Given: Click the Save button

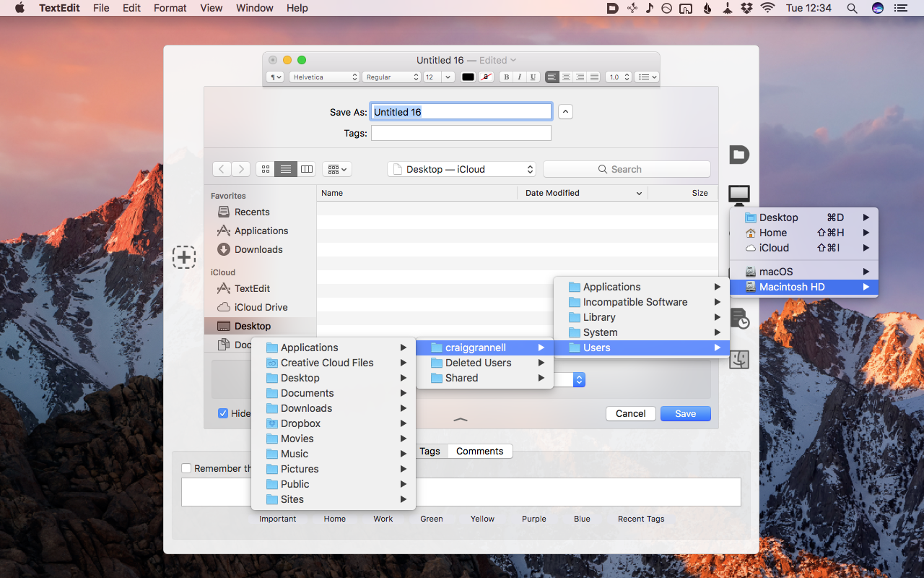Looking at the screenshot, I should click(x=686, y=413).
